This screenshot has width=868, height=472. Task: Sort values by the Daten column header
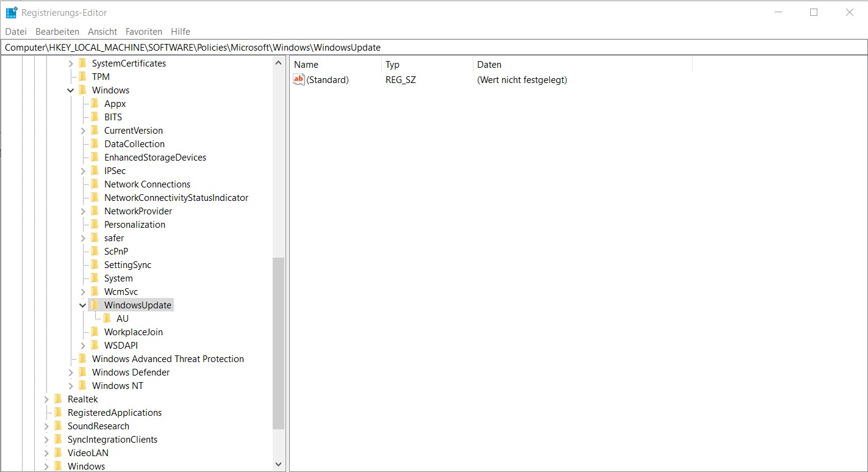point(583,64)
